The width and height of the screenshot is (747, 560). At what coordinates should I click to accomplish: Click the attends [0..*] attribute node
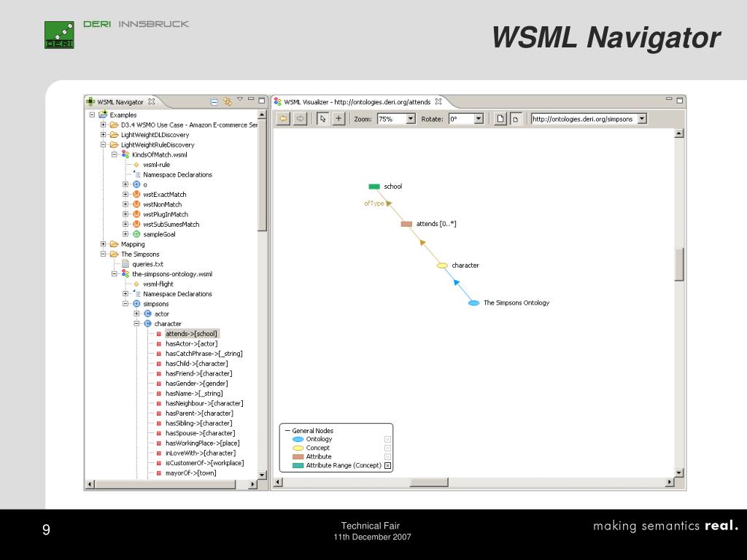click(x=406, y=224)
